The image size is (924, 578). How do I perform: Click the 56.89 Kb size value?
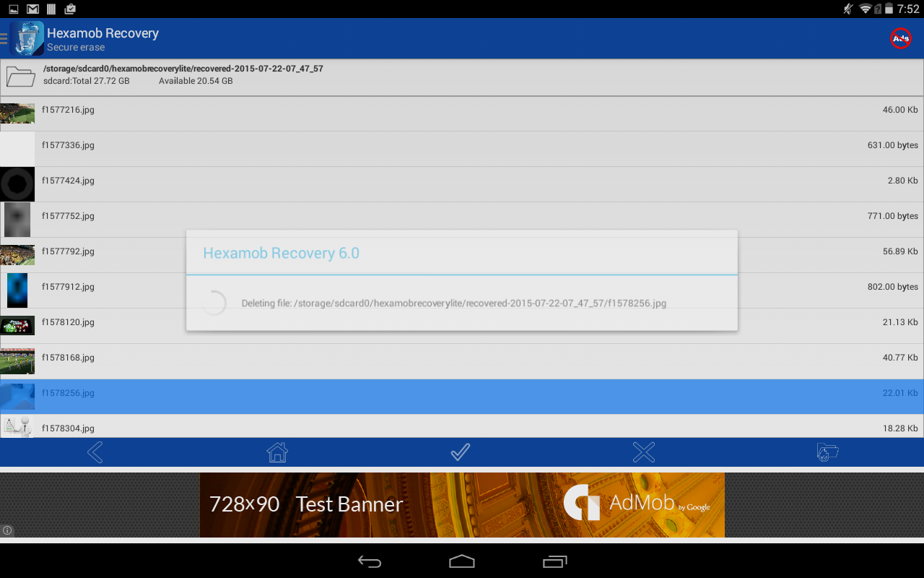(900, 251)
